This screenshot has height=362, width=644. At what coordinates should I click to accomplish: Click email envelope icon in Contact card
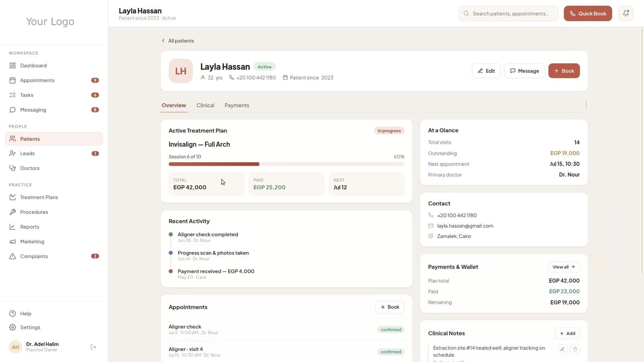[x=431, y=226]
